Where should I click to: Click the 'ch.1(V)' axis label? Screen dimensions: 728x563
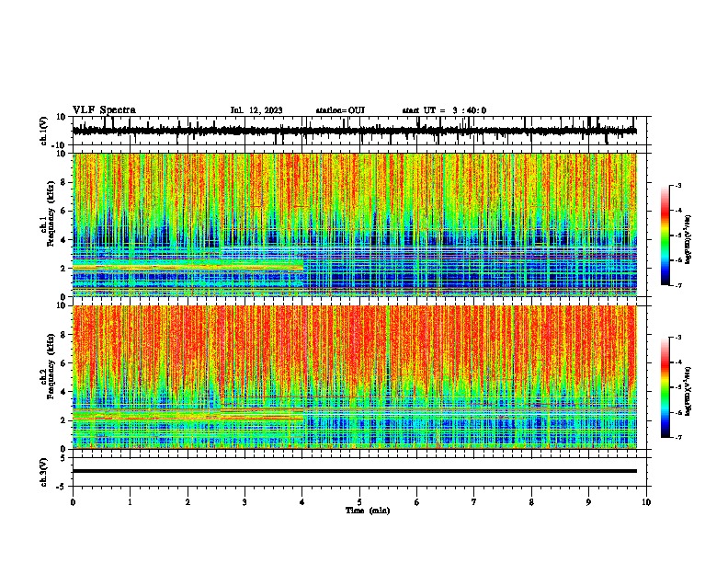(44, 131)
